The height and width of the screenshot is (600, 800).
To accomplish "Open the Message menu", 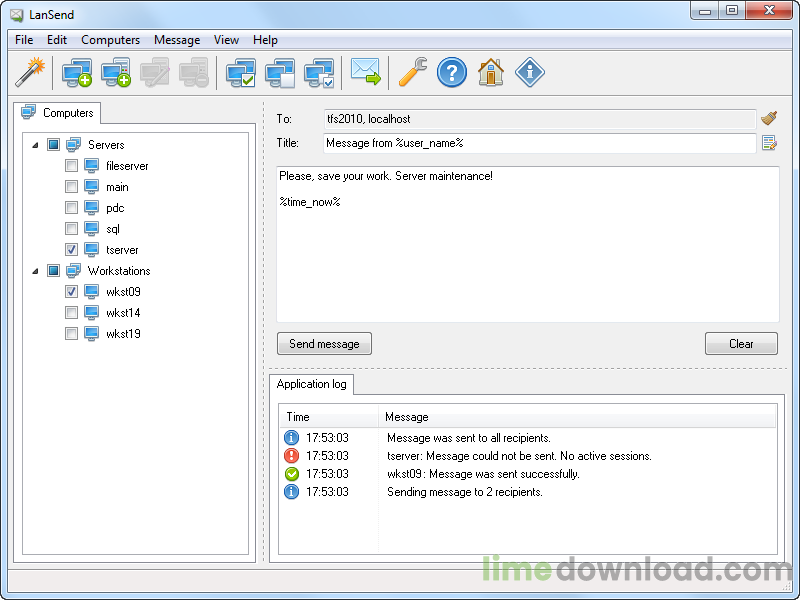I will 177,40.
